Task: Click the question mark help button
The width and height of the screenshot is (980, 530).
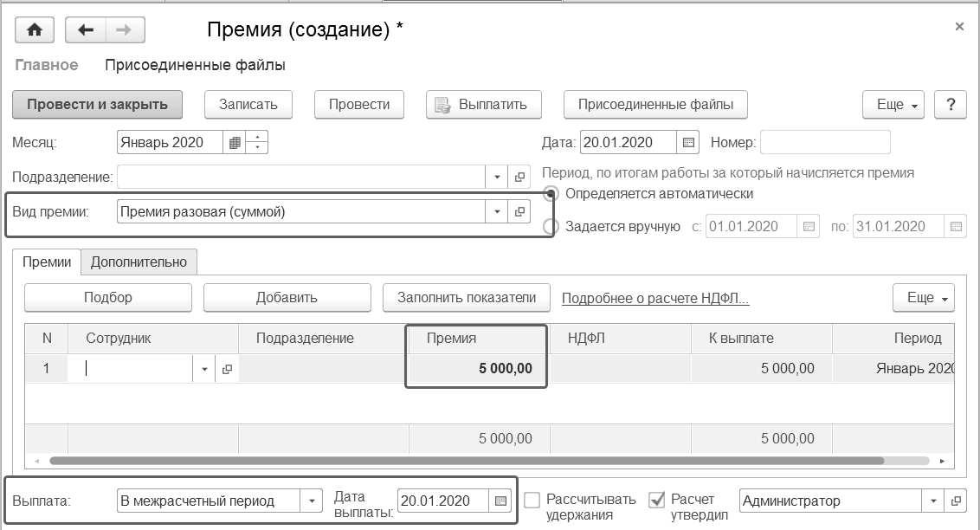Action: pos(951,105)
